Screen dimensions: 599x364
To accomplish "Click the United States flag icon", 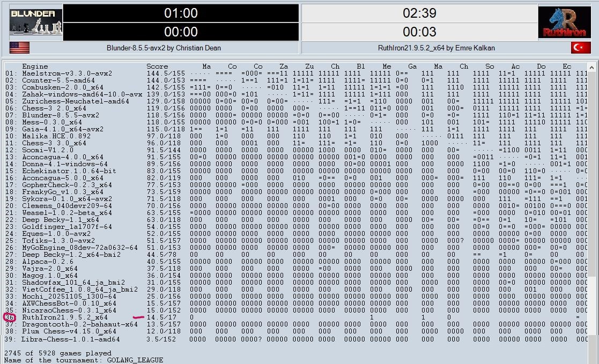I will [x=19, y=48].
